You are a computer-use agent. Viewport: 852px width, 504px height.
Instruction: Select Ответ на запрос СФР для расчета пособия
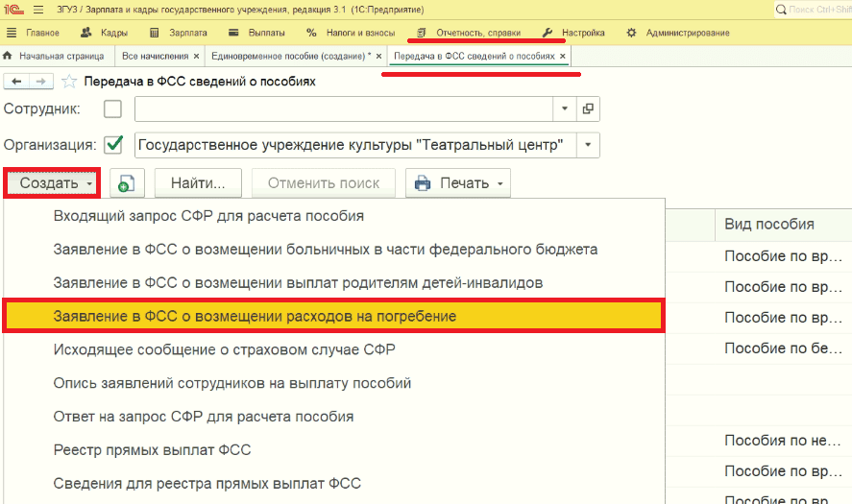pos(333,417)
